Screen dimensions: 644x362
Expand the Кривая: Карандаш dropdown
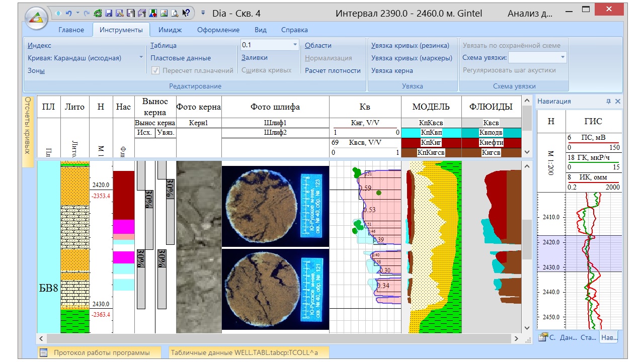[x=141, y=58]
